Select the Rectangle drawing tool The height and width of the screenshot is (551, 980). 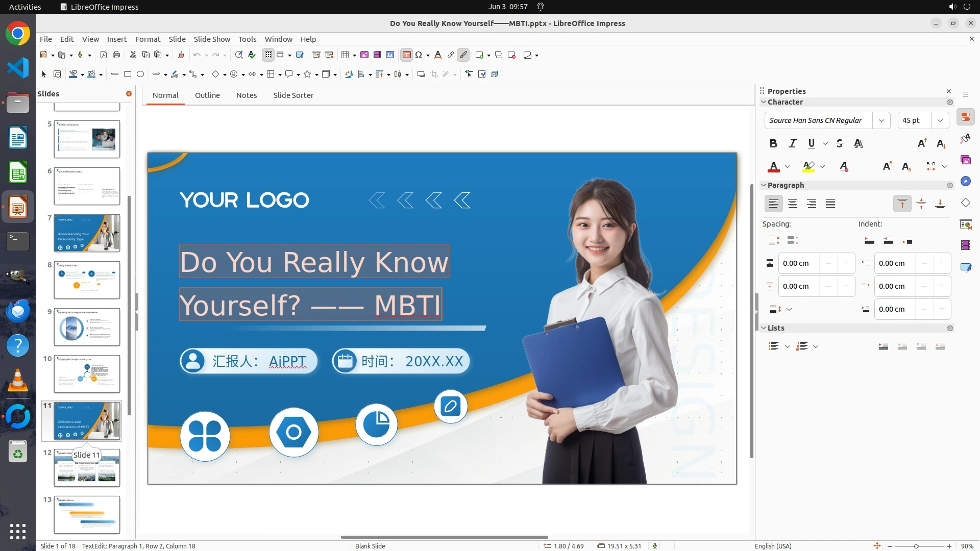pos(128,74)
